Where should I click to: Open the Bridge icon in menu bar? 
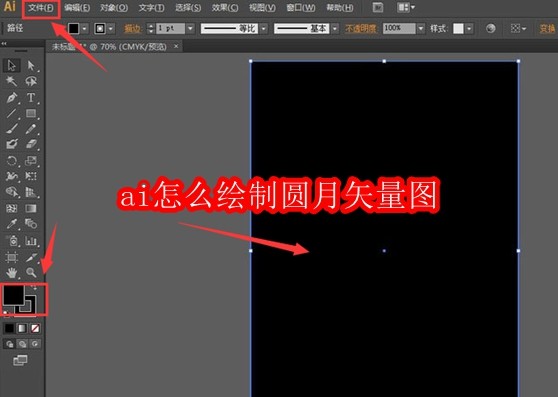click(378, 7)
